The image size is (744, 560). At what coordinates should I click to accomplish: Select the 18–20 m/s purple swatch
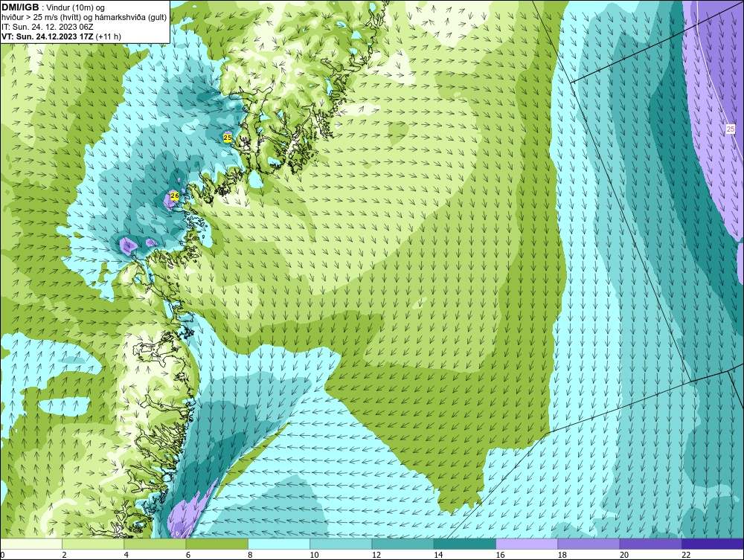pyautogui.click(x=589, y=544)
